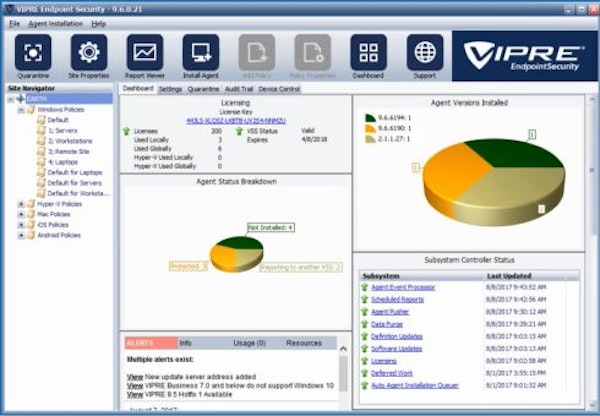Select Default for Laptops policy
600x416 pixels.
pos(75,172)
